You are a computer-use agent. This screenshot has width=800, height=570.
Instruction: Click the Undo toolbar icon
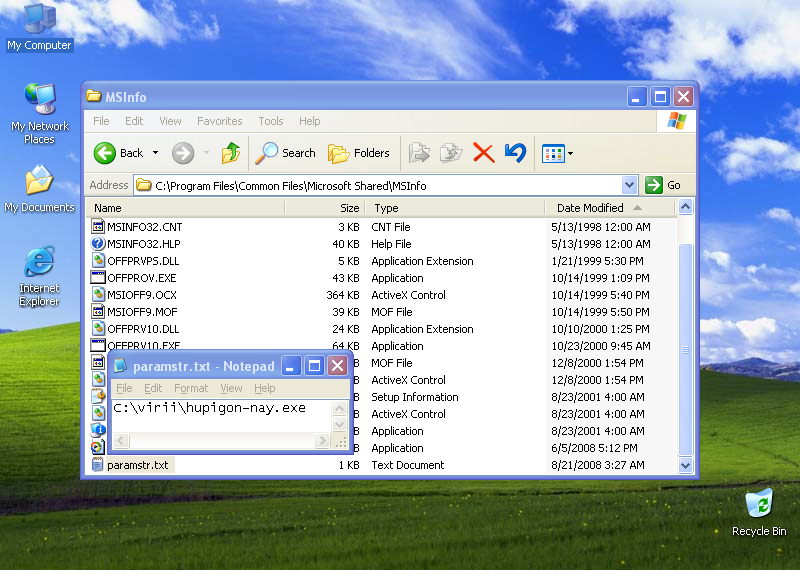click(x=515, y=153)
